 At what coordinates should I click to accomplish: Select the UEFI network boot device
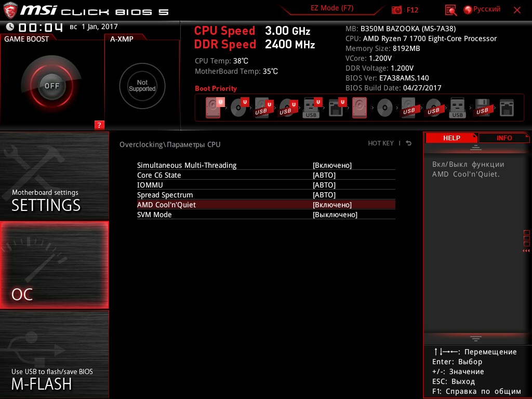tap(337, 108)
